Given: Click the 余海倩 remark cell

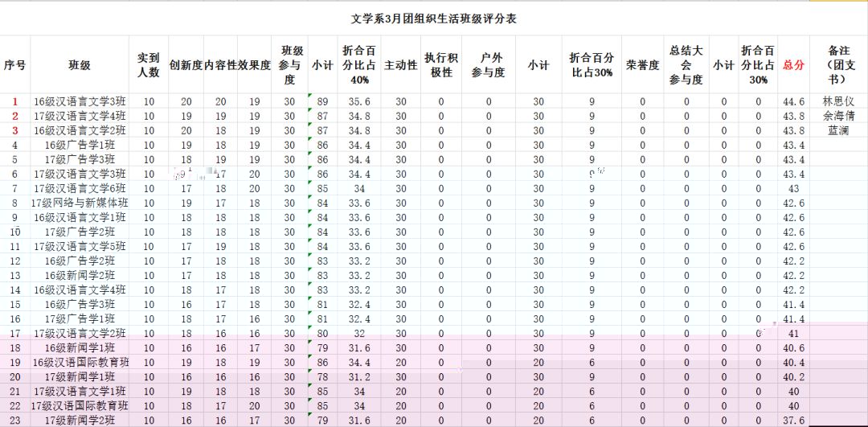Looking at the screenshot, I should pos(838,117).
